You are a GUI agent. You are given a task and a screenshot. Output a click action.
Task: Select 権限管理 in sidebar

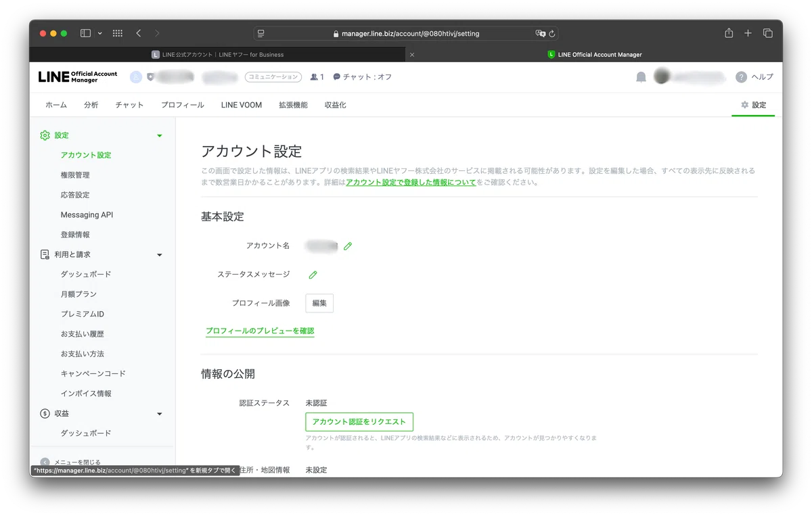pos(75,175)
